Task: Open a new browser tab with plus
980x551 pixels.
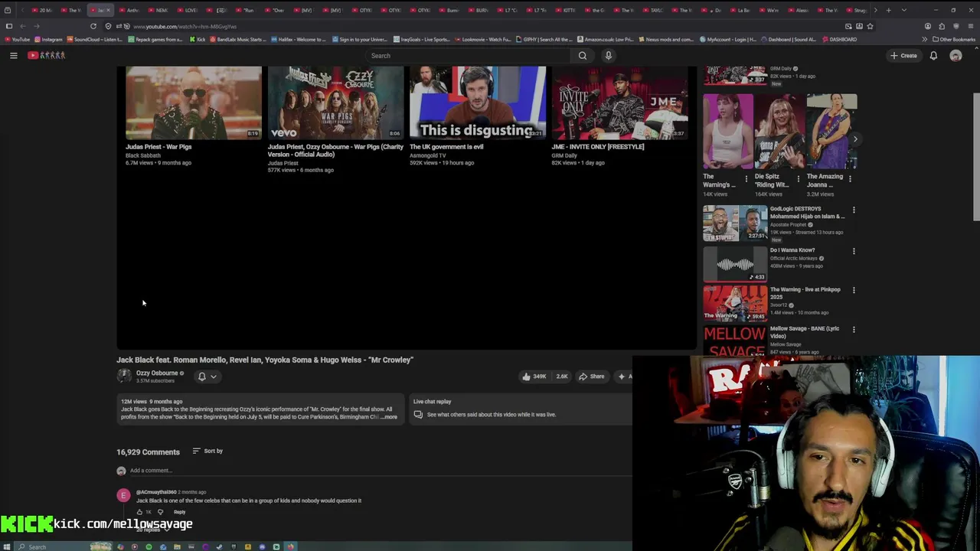Action: pyautogui.click(x=887, y=10)
